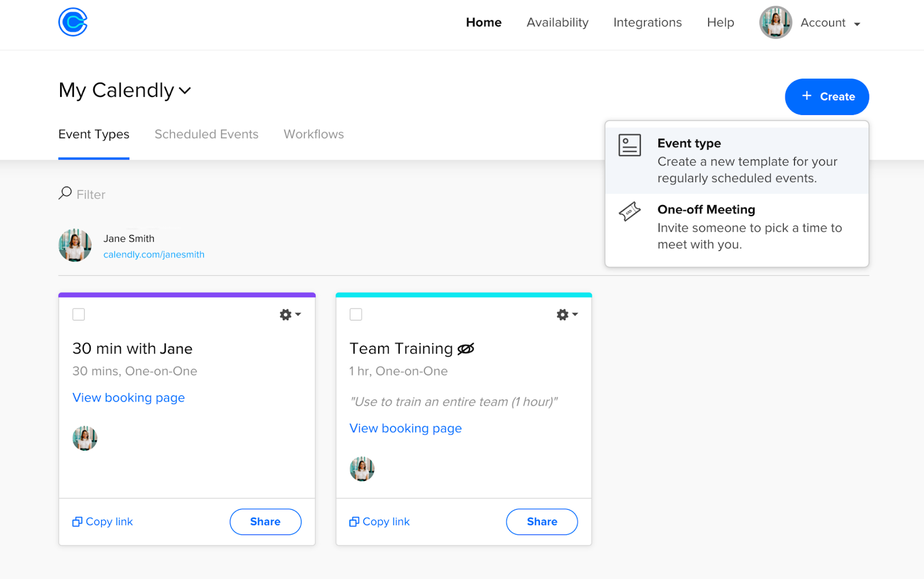Click the Account profile avatar in header
Screen dimensions: 924x579
(776, 23)
